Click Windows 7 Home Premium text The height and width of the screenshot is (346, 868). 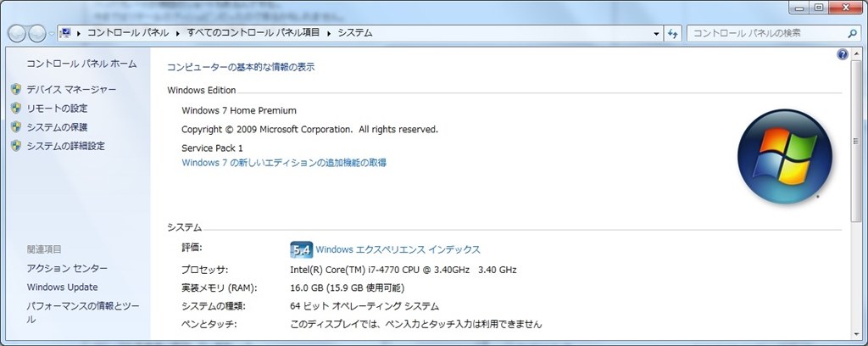pyautogui.click(x=239, y=111)
